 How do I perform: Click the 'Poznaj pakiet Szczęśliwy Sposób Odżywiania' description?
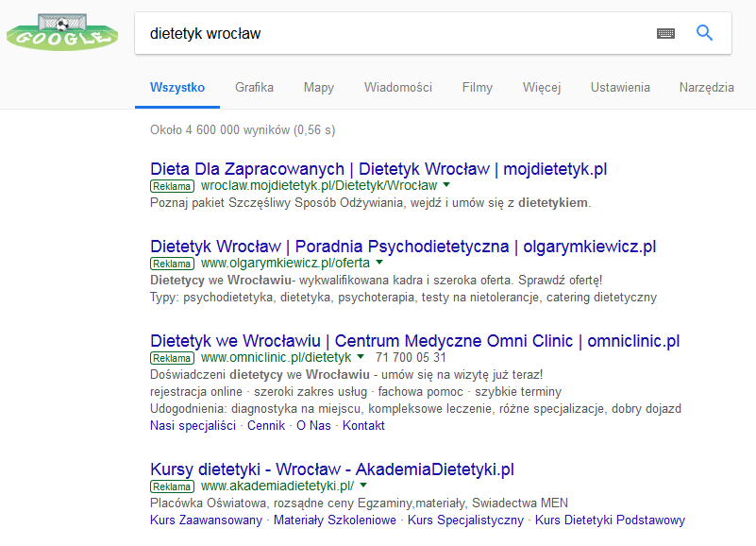[x=371, y=202]
